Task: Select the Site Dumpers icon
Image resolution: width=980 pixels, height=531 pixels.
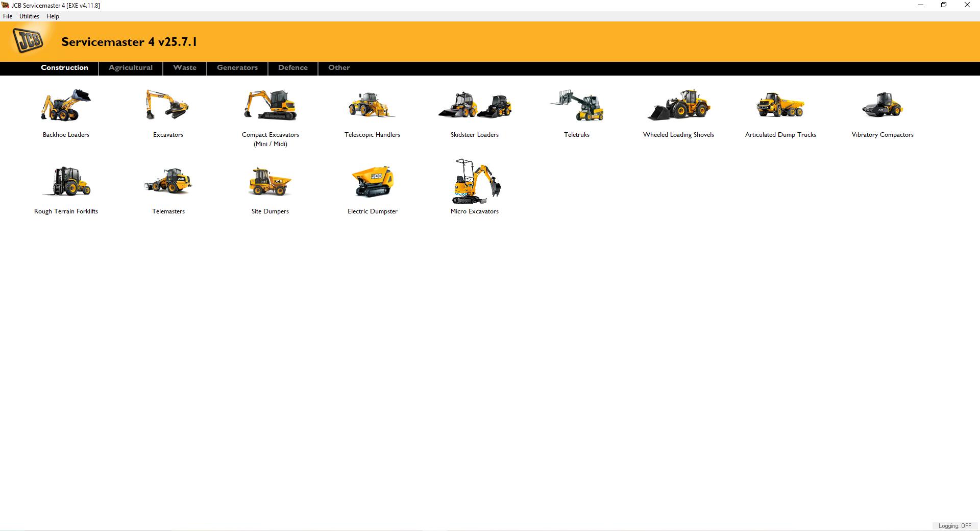Action: point(270,181)
